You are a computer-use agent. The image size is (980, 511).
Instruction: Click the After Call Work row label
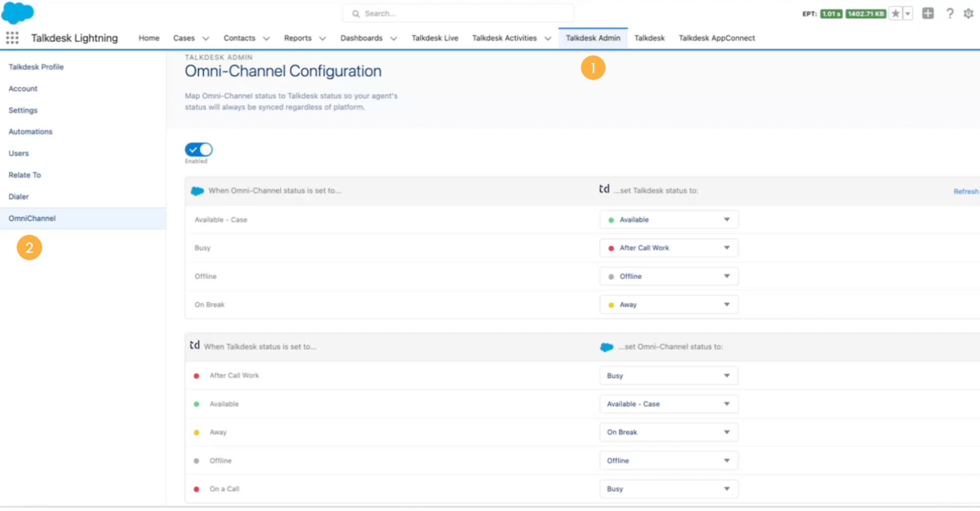(234, 376)
